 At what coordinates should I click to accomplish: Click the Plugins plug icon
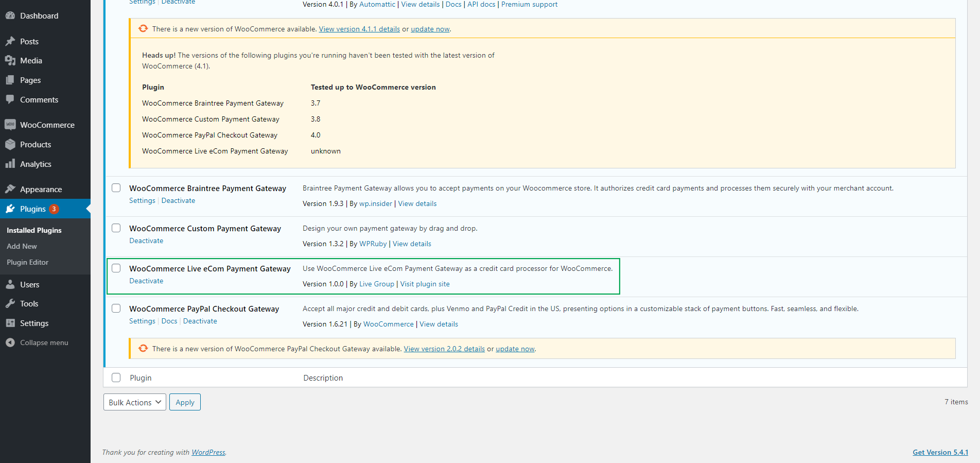10,209
